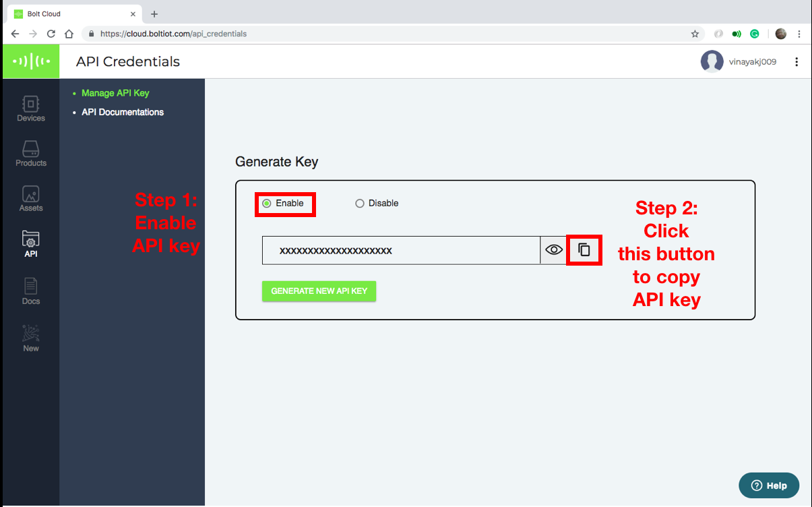Click the API key text field
Viewport: 812px width, 507px height.
[x=401, y=250]
